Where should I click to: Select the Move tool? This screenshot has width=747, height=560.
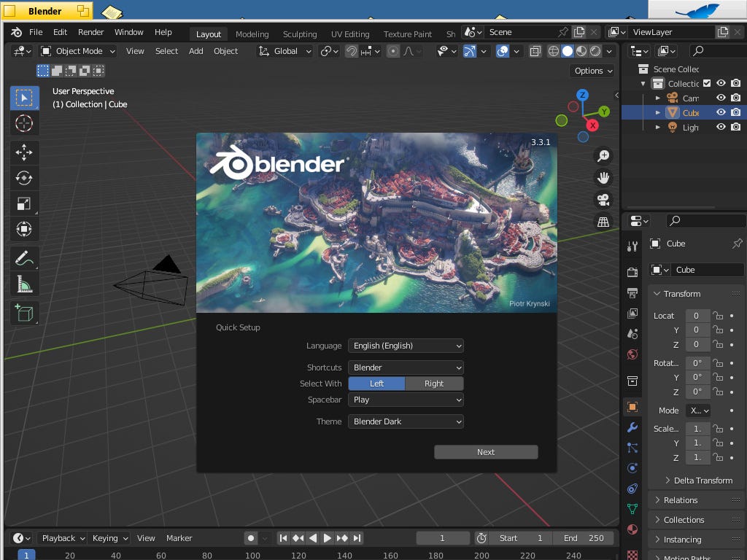24,152
